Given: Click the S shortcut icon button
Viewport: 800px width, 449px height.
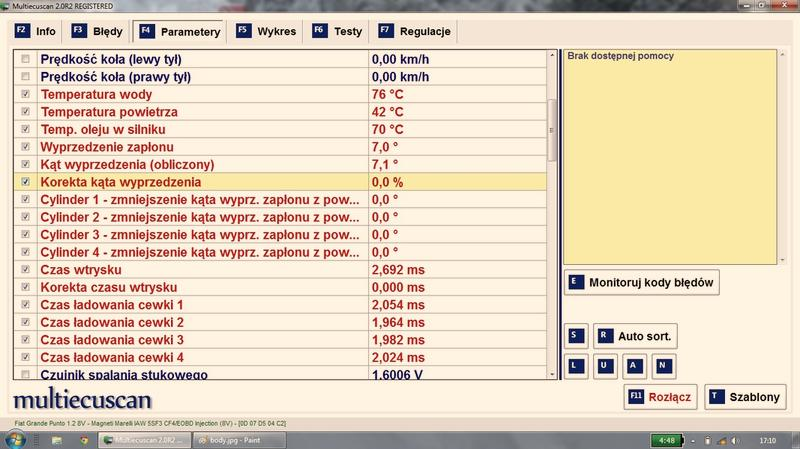Looking at the screenshot, I should click(576, 336).
